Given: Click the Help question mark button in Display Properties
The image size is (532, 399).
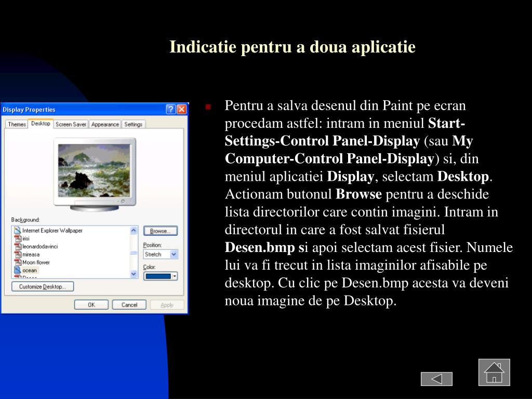Looking at the screenshot, I should [170, 109].
